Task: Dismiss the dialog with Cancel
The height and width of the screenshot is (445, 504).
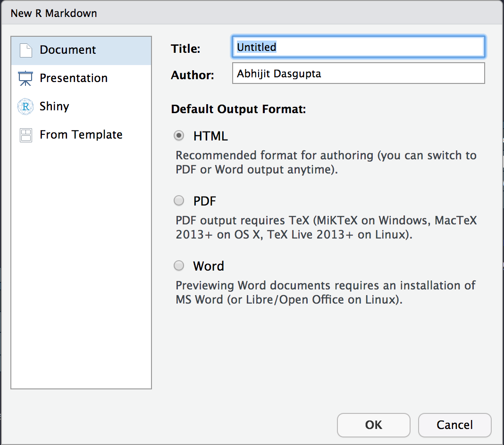Action: click(x=455, y=425)
